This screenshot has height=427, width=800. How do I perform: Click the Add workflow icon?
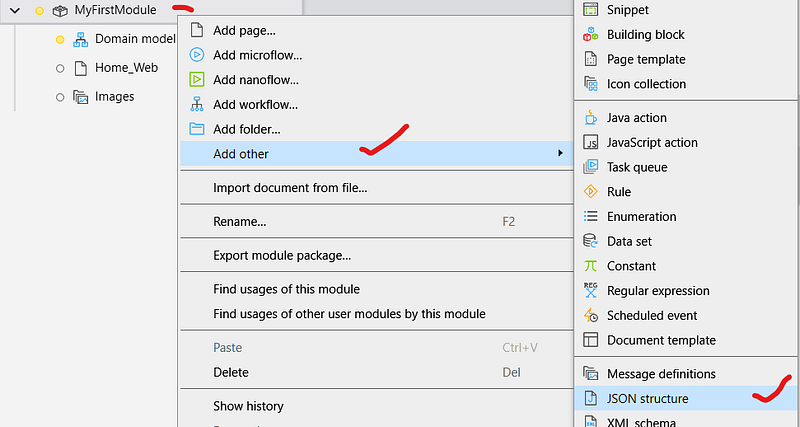(197, 104)
